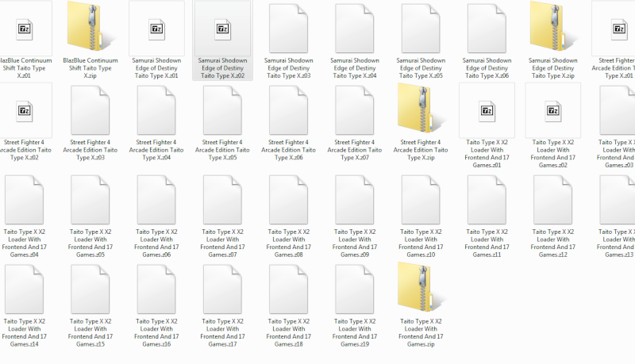Viewport: 635px width, 364px height.
Task: Select Street Fighter 4 Arcade Edition Taito Type X.zip archive
Action: pos(421,109)
